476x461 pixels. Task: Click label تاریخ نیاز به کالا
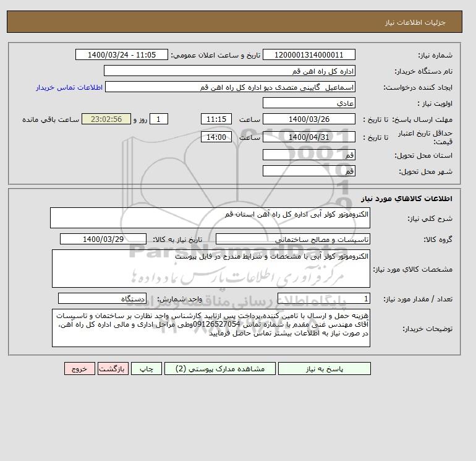click(x=177, y=239)
